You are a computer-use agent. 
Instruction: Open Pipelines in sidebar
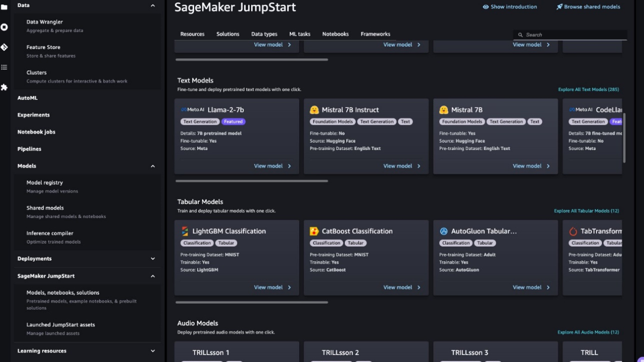coord(29,149)
